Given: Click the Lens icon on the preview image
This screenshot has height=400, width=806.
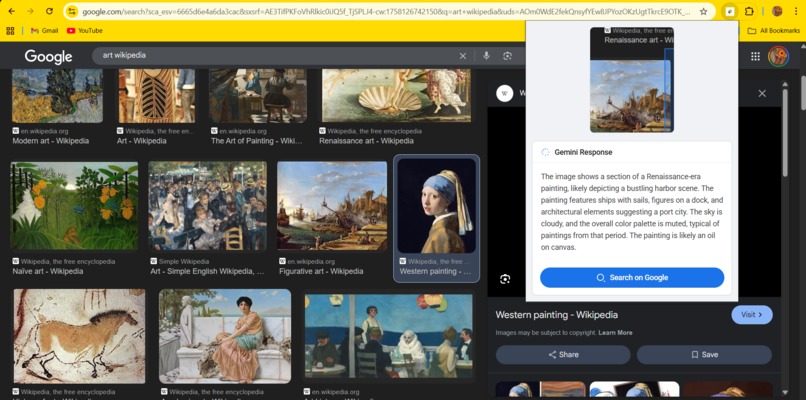Looking at the screenshot, I should click(505, 279).
